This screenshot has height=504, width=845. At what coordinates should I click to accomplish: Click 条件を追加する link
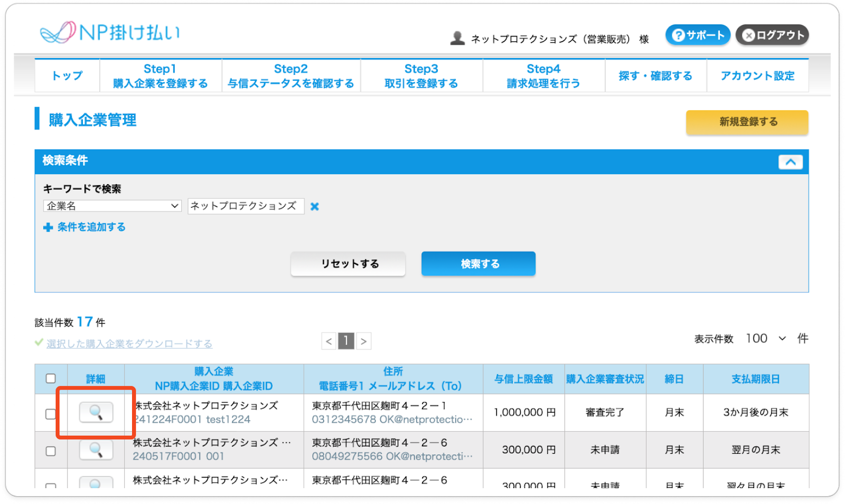[x=91, y=227]
